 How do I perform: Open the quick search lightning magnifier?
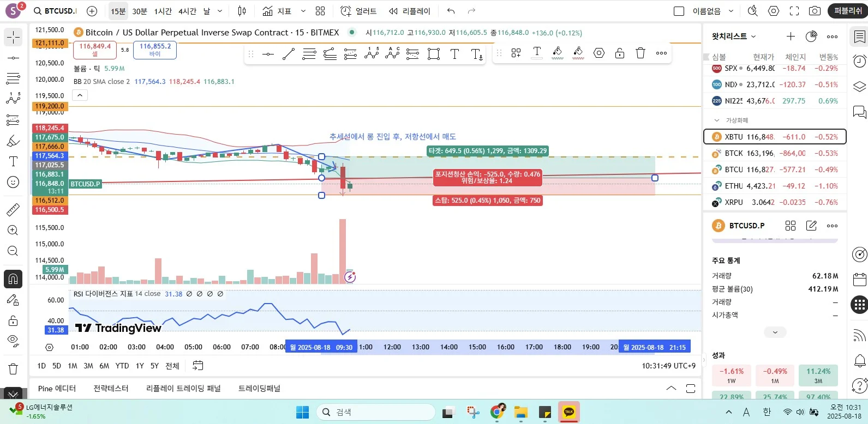tap(753, 11)
